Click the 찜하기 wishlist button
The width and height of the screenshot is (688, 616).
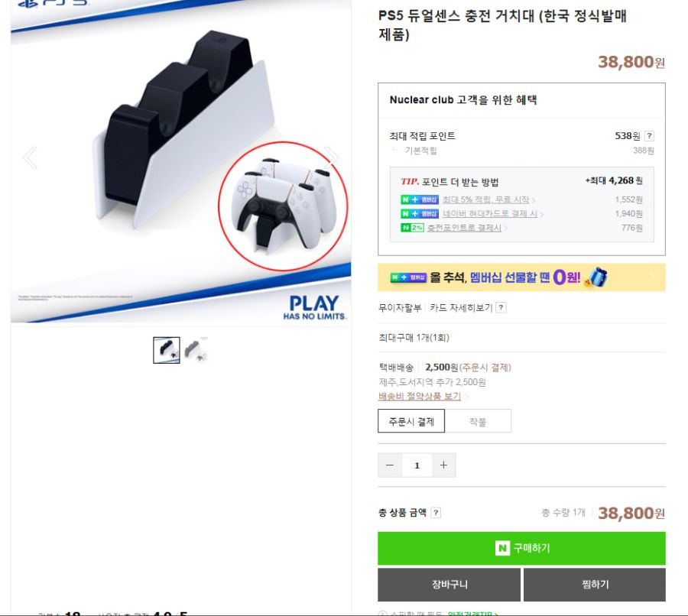(595, 585)
